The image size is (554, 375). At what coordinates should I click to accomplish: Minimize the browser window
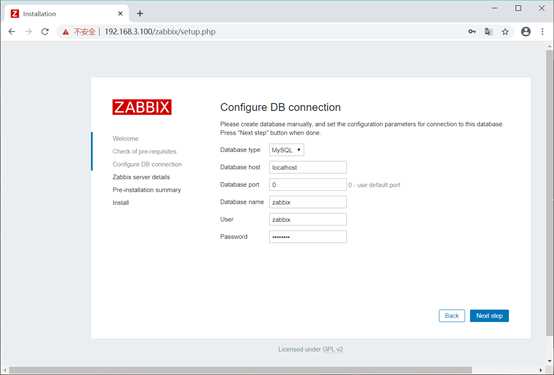(495, 8)
